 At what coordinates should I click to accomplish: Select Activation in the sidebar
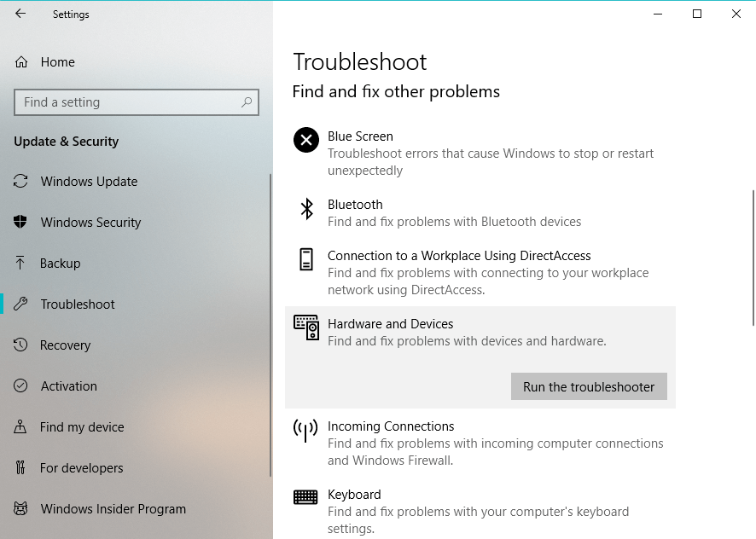click(68, 386)
